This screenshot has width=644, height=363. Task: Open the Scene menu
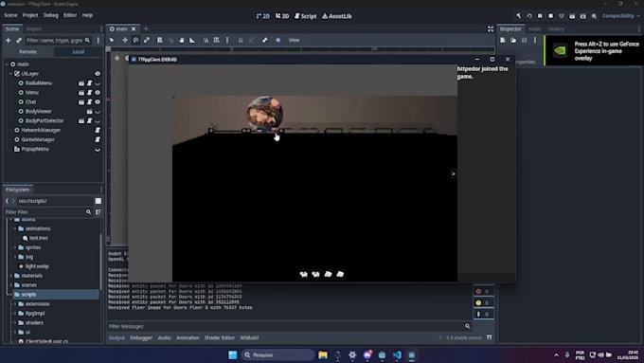tap(10, 15)
